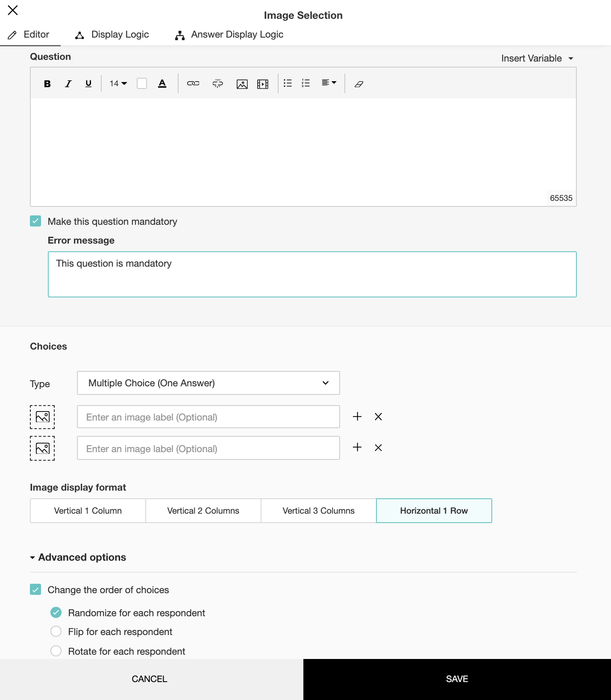Choose Vertical 2 Columns display format
This screenshot has height=700, width=611.
click(x=203, y=511)
